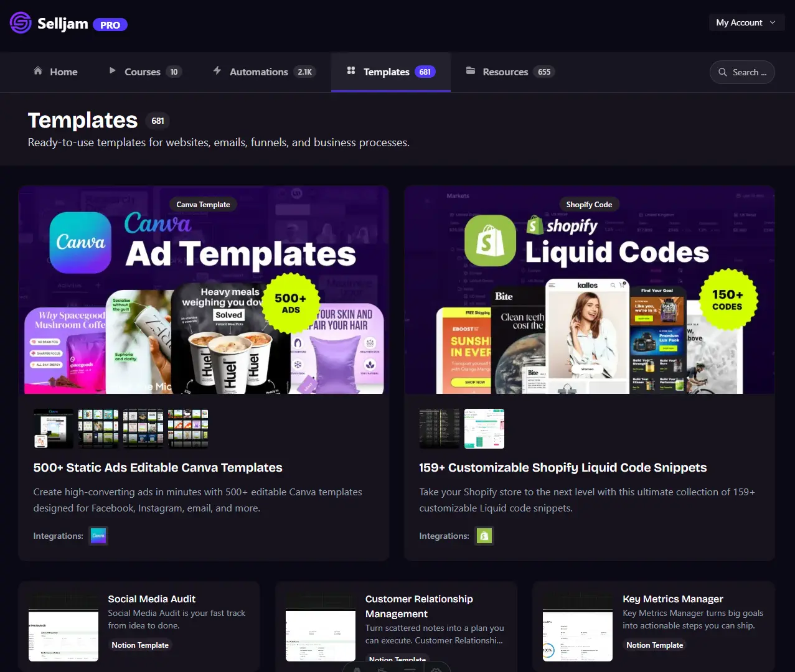Click the Resources folder icon
This screenshot has height=672, width=795.
[471, 71]
